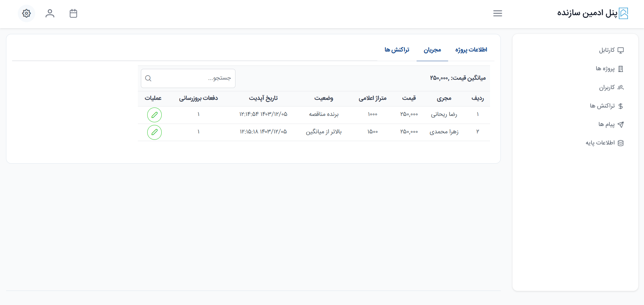The image size is (644, 305).
Task: Open the user profile icon
Action: click(50, 13)
